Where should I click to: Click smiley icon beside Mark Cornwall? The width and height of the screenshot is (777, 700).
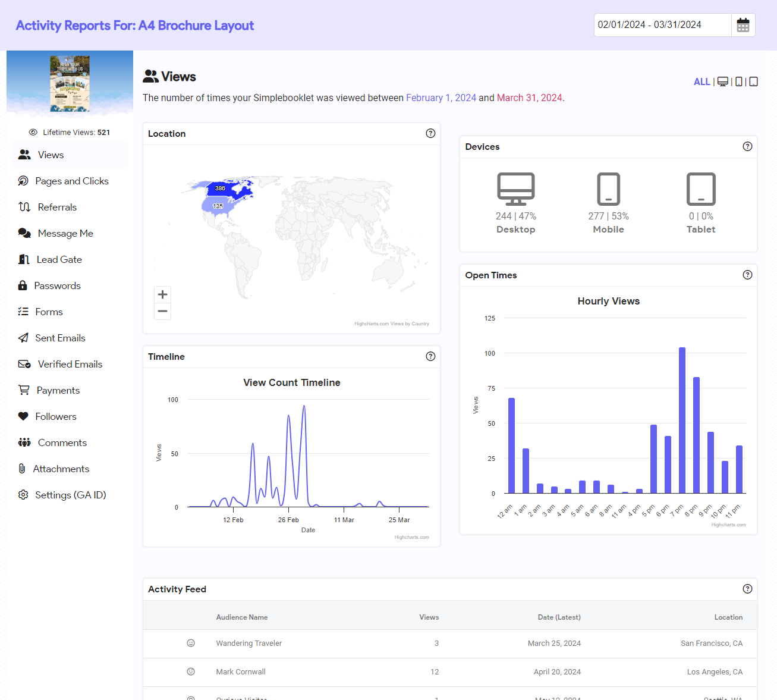pos(191,671)
